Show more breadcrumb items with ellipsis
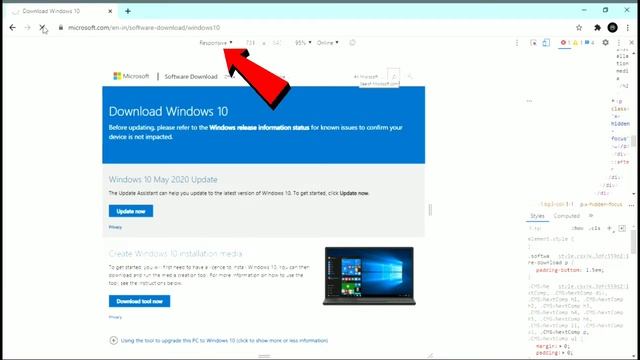 (631, 204)
